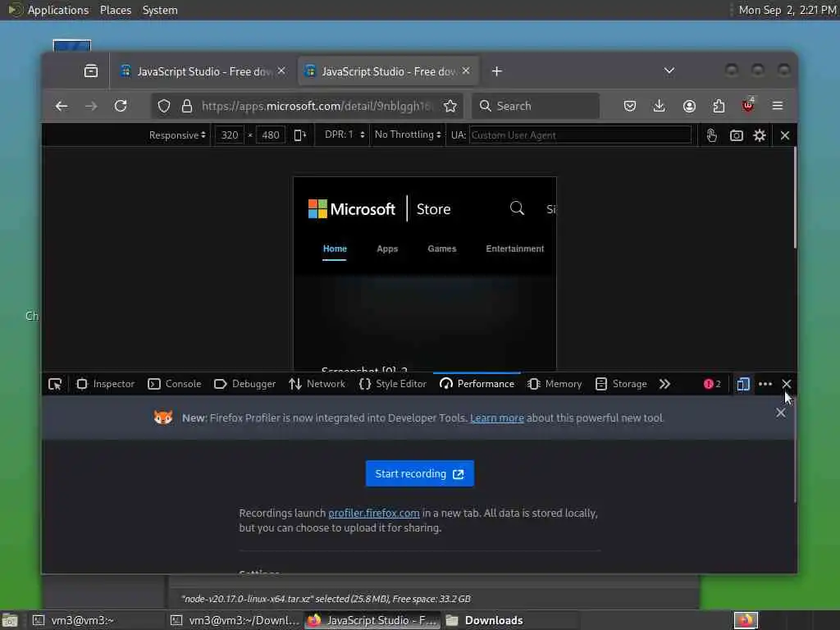Show more DevTools tabs via double chevron
The width and height of the screenshot is (840, 630).
[664, 384]
